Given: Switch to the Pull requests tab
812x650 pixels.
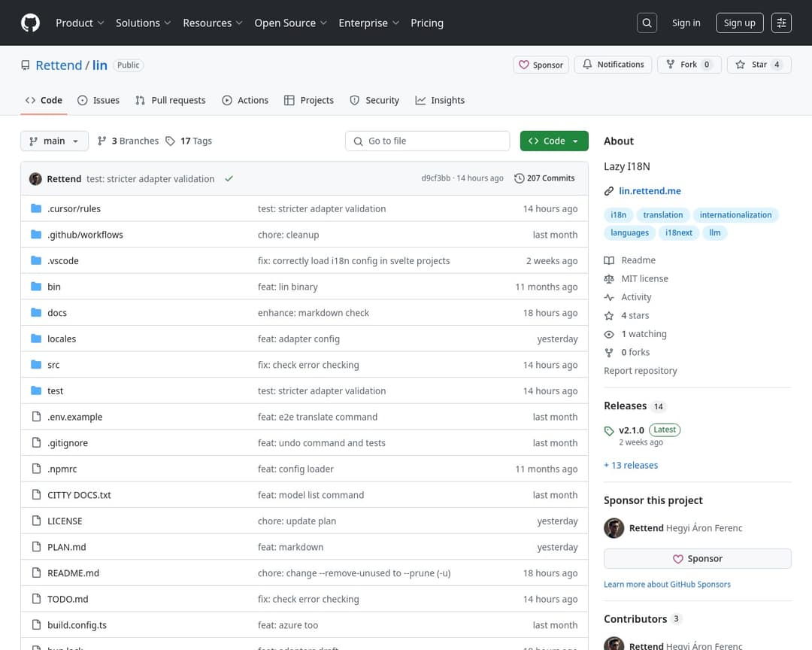Looking at the screenshot, I should point(171,101).
